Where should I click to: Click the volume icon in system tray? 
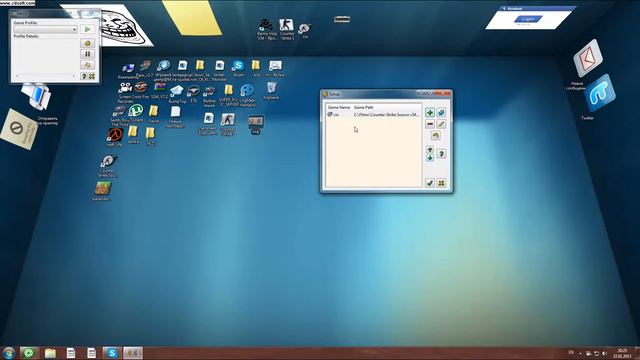604,353
